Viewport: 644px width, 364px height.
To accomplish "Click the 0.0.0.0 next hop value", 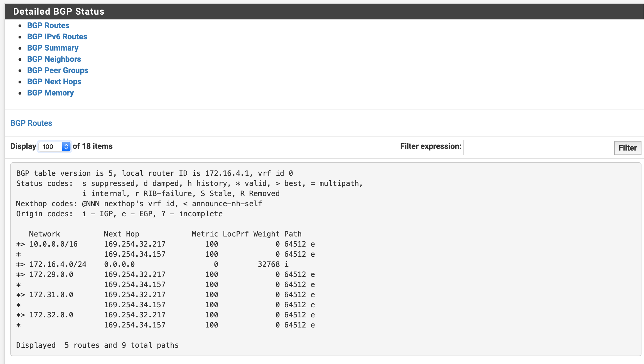I will pyautogui.click(x=119, y=264).
